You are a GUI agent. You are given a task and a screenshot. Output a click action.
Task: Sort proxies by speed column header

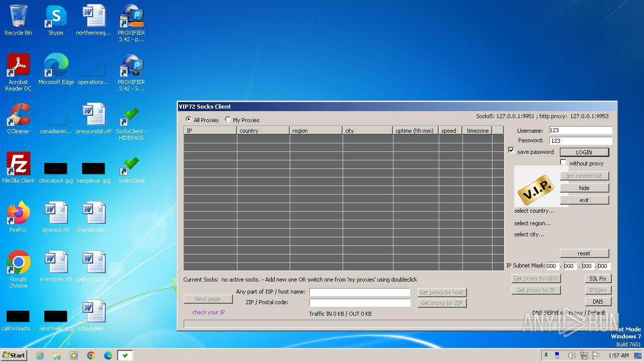[450, 130]
